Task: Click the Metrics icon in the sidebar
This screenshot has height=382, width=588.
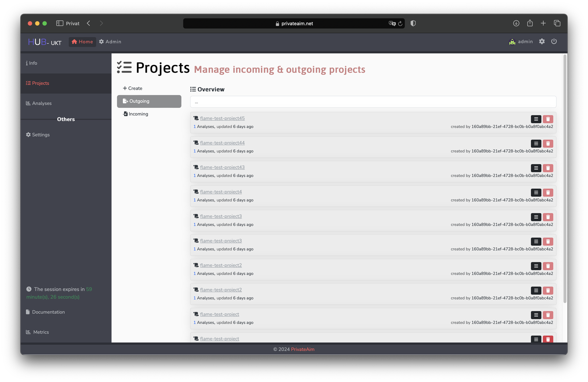Action: tap(28, 332)
